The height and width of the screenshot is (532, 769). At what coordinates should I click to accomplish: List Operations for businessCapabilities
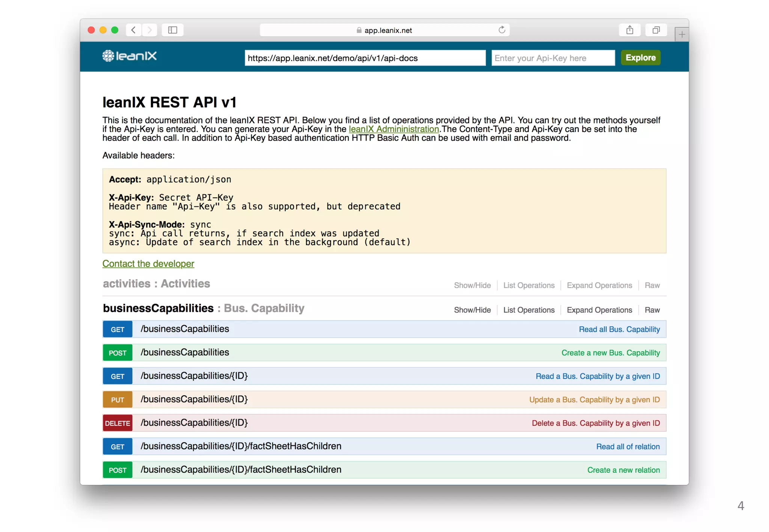[x=529, y=310]
